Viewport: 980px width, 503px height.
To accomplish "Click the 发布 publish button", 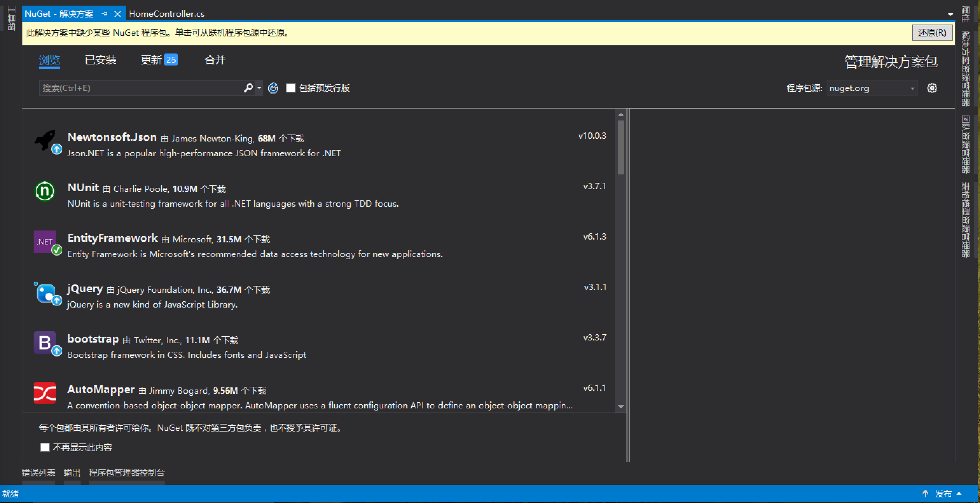I will coord(943,494).
